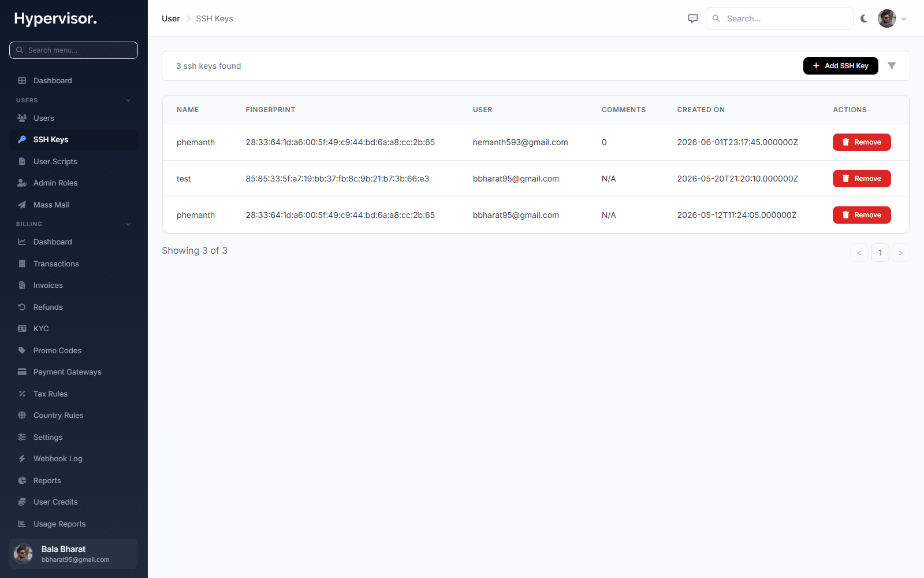Toggle dark mode with the moon icon
This screenshot has height=578, width=924.
coord(864,18)
